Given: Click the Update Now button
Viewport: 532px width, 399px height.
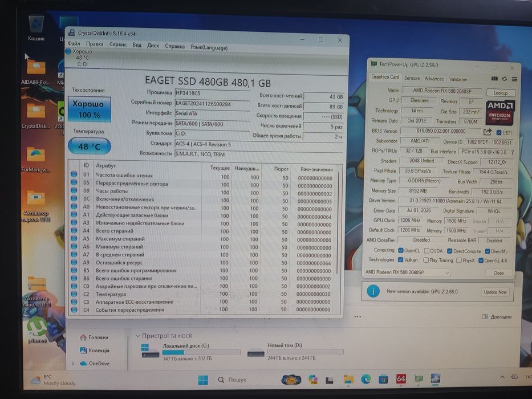Looking at the screenshot, I should click(495, 292).
